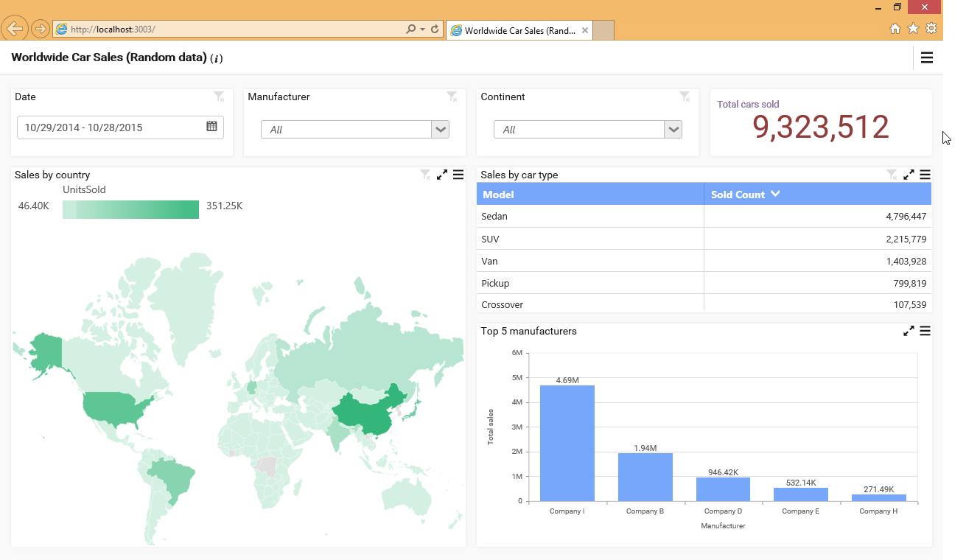
Task: Refresh the page using the reload button
Action: tap(435, 29)
